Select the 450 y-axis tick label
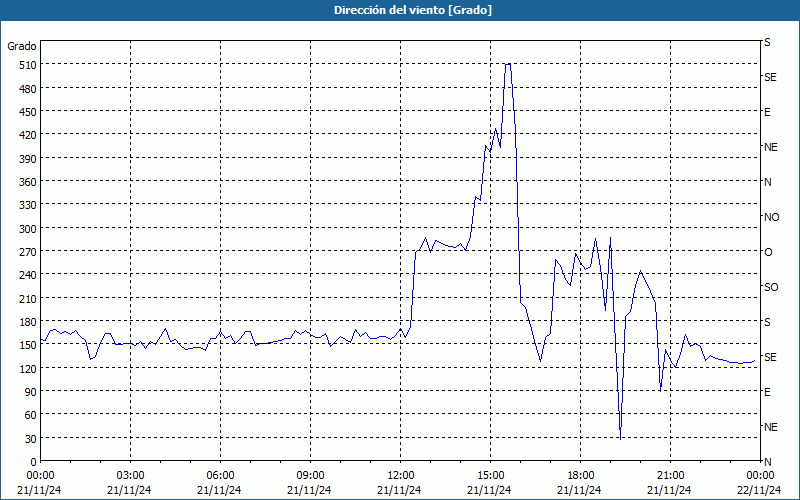The width and height of the screenshot is (800, 500). click(28, 112)
